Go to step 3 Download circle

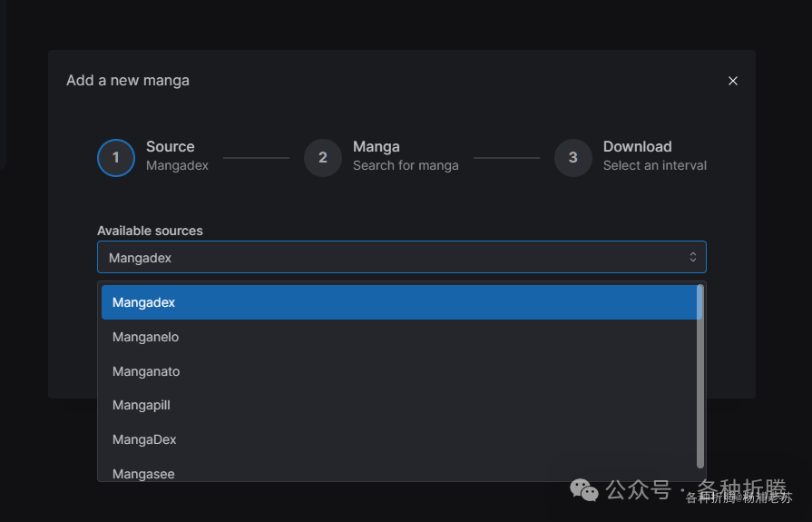572,158
